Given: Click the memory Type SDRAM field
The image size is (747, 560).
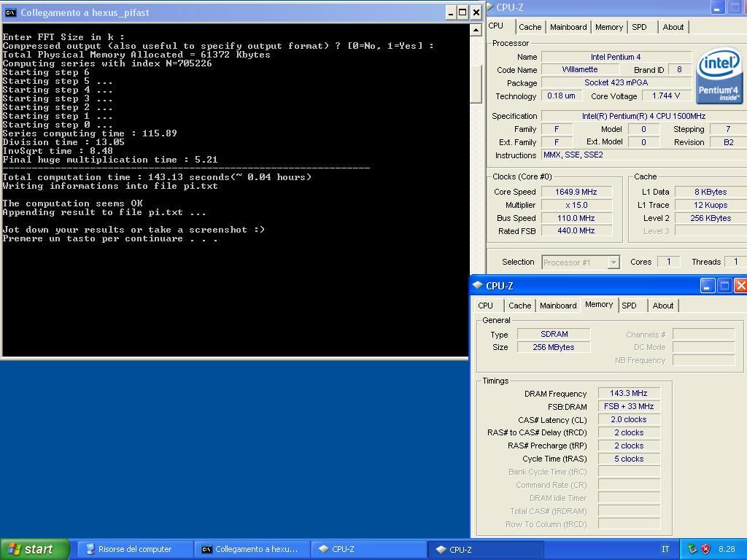Looking at the screenshot, I should coord(554,334).
